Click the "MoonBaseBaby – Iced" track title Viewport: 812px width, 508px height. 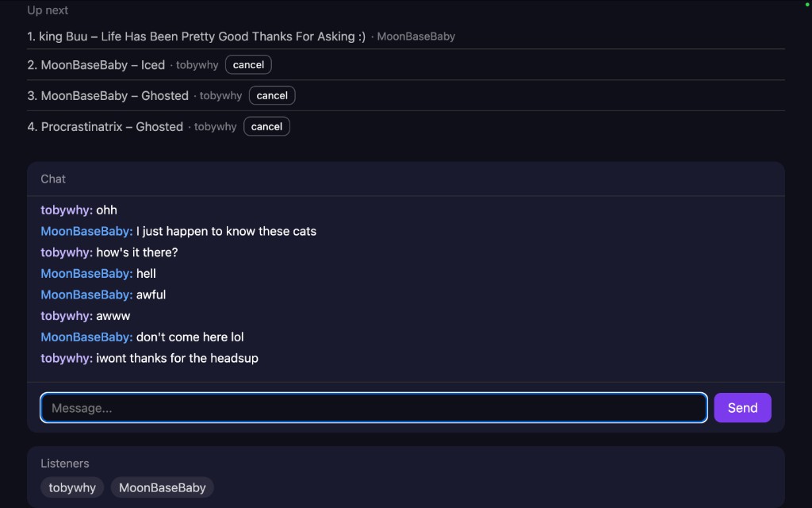(102, 65)
